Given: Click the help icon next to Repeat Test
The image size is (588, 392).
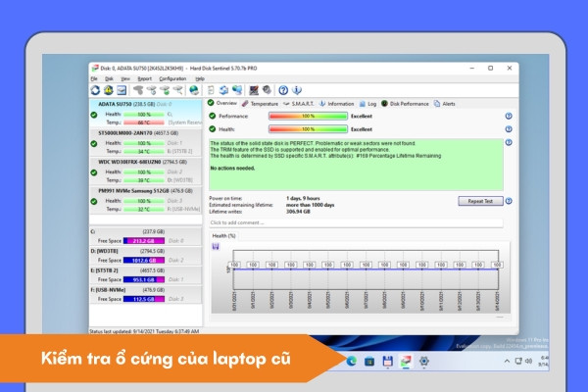Looking at the screenshot, I should pos(509,201).
